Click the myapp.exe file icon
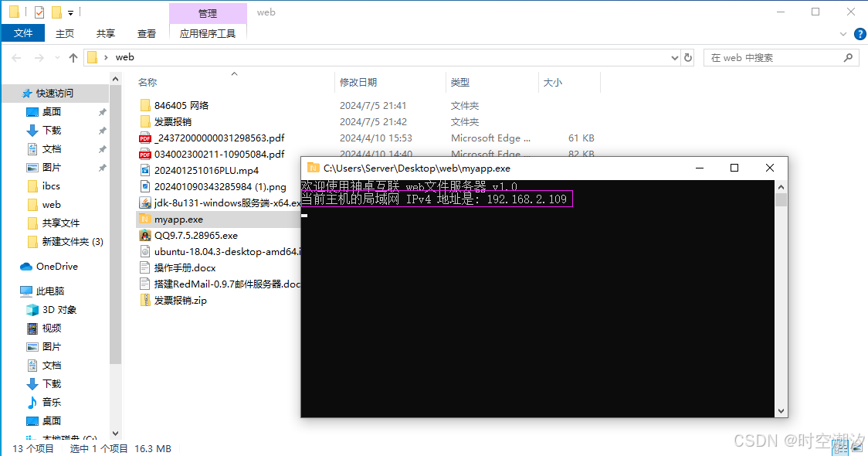 pos(145,219)
